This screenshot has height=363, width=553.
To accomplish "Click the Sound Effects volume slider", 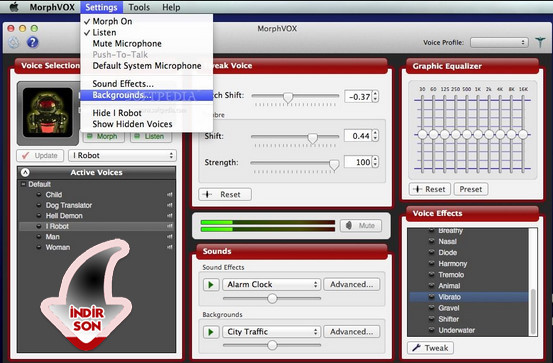I will (x=272, y=298).
